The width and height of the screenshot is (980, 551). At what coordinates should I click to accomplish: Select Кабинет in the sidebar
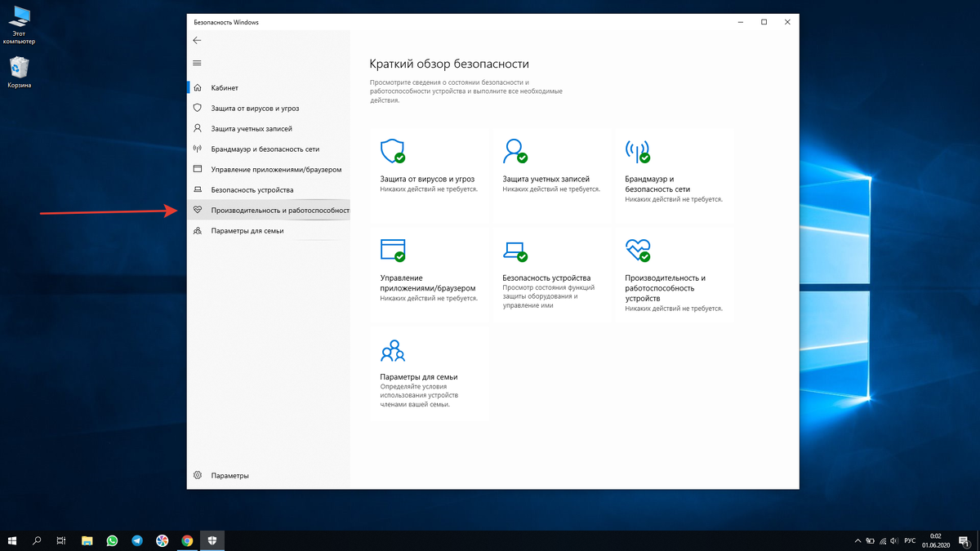point(268,87)
